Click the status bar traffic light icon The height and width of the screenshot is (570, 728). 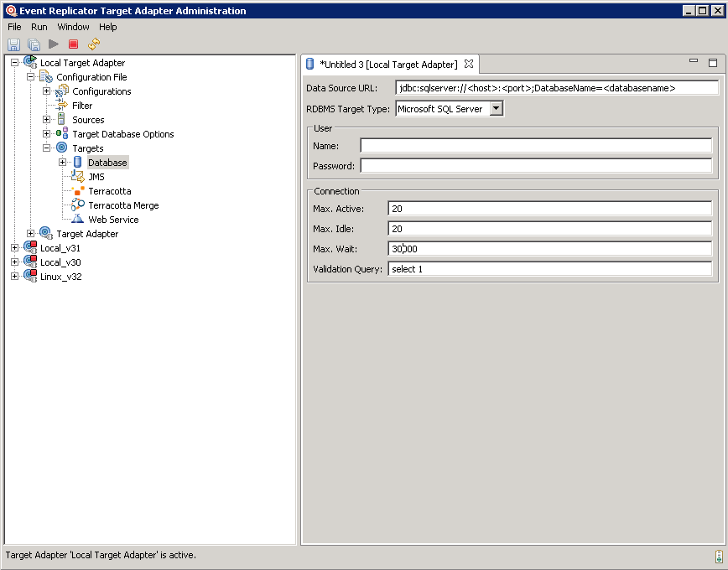click(x=718, y=556)
